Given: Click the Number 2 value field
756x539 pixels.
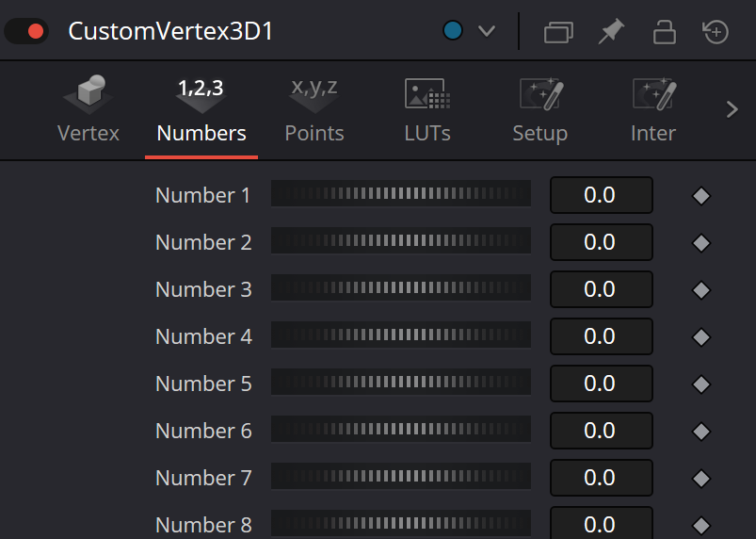Looking at the screenshot, I should [602, 242].
